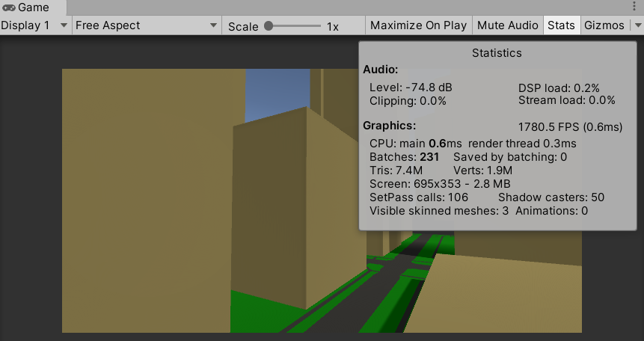Click the Statistics panel title
644x341 pixels.
[x=497, y=53]
